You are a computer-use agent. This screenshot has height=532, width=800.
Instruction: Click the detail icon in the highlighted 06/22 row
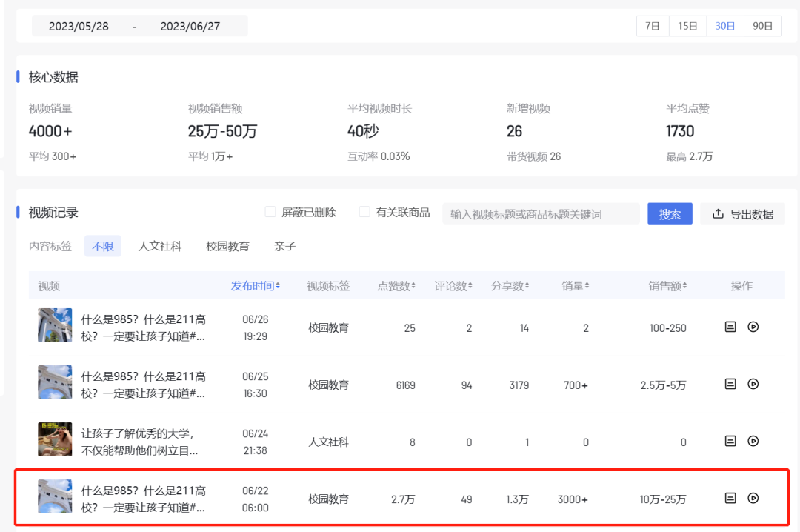click(730, 499)
